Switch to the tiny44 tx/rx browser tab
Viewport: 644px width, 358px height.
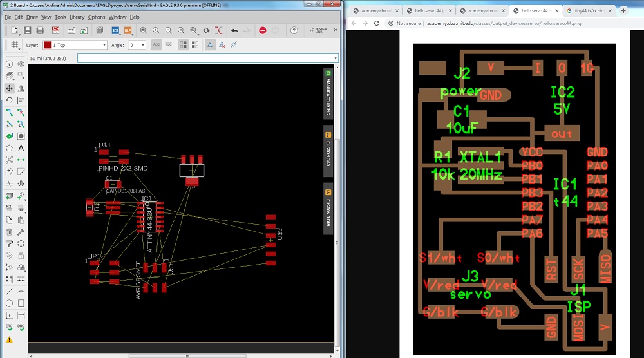point(589,11)
